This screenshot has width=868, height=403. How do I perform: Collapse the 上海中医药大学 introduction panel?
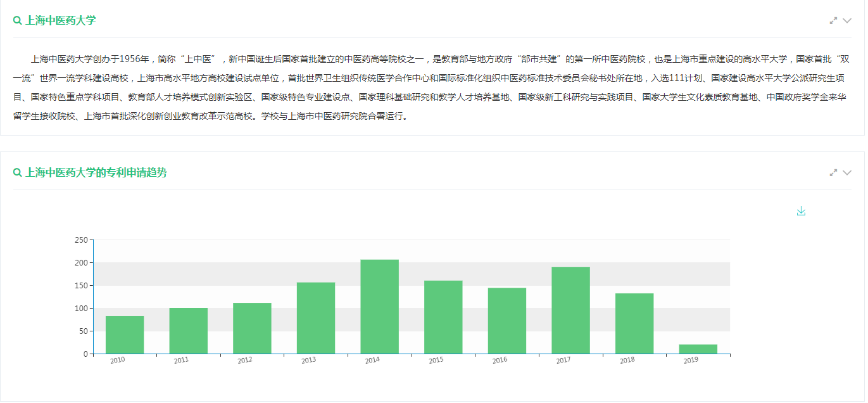click(x=847, y=21)
